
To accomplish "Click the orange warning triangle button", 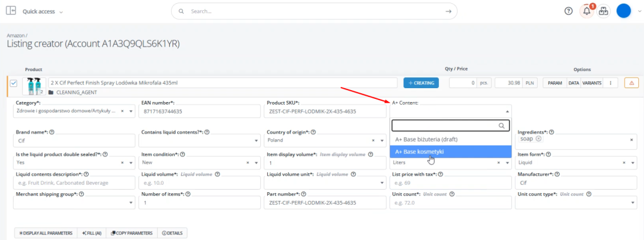I will [631, 83].
